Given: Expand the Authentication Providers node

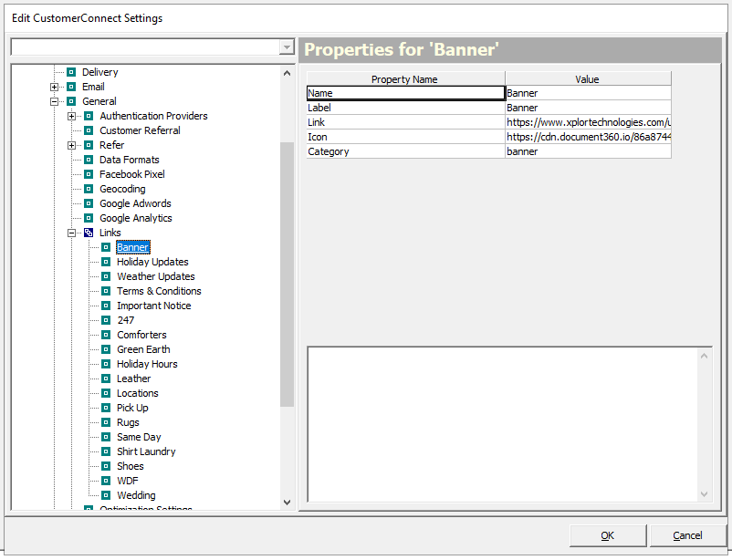Looking at the screenshot, I should coord(71,116).
